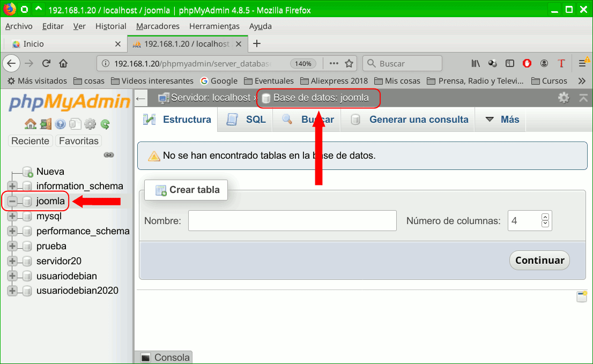Collapse the joomla database tree node
This screenshot has height=364, width=593.
coord(12,200)
